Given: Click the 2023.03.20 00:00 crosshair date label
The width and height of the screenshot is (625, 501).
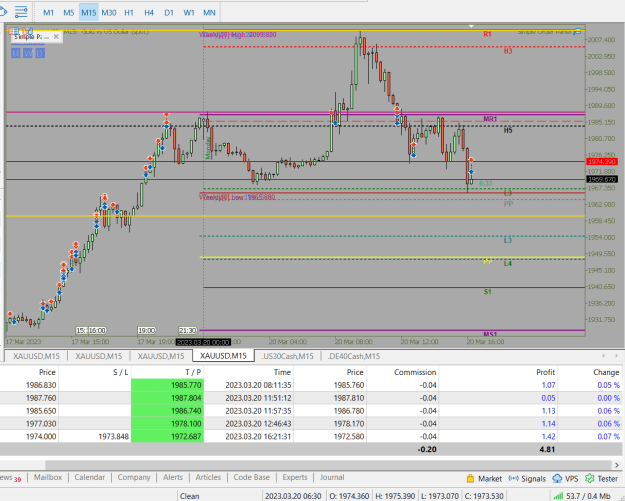Looking at the screenshot, I should pos(204,342).
